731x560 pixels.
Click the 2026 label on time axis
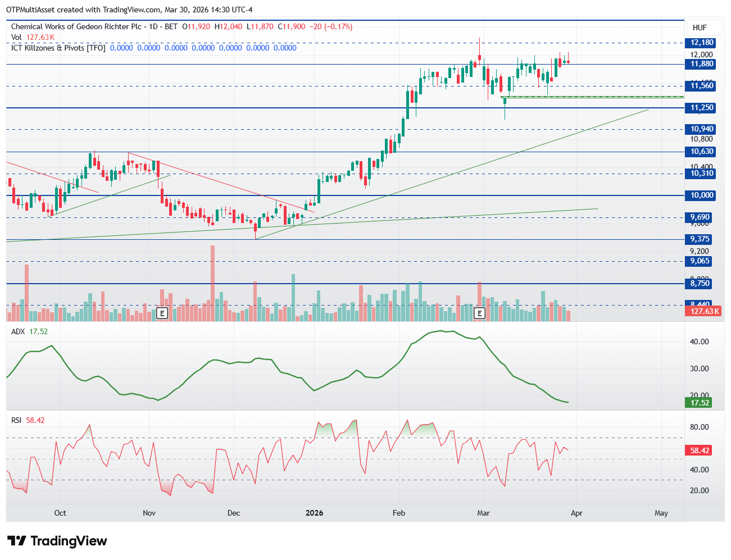pos(314,513)
